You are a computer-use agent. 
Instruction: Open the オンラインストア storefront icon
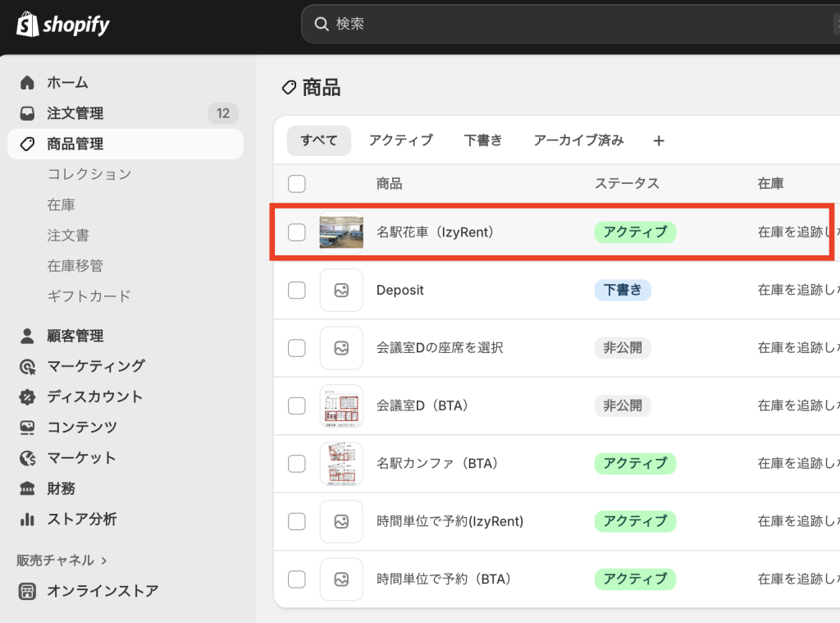[28, 591]
